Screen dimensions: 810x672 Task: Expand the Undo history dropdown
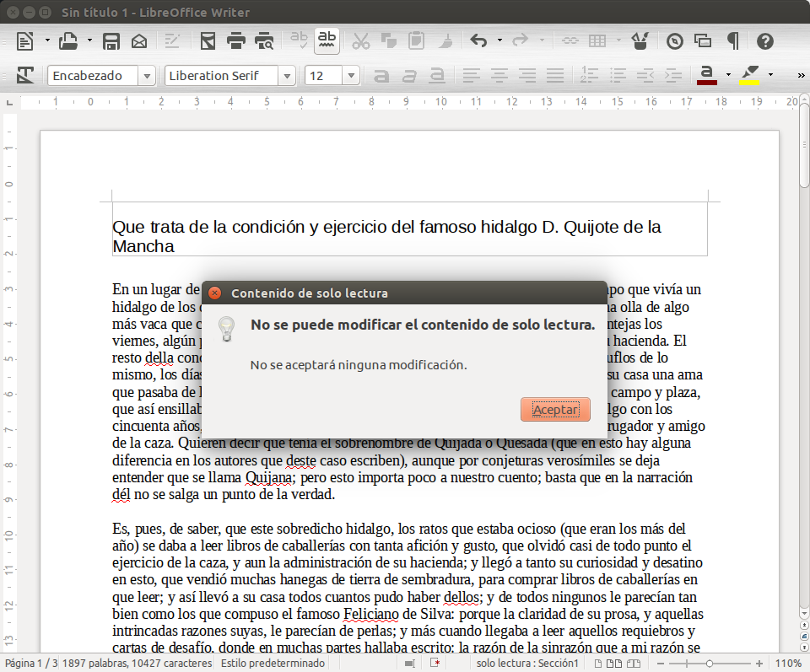point(499,40)
